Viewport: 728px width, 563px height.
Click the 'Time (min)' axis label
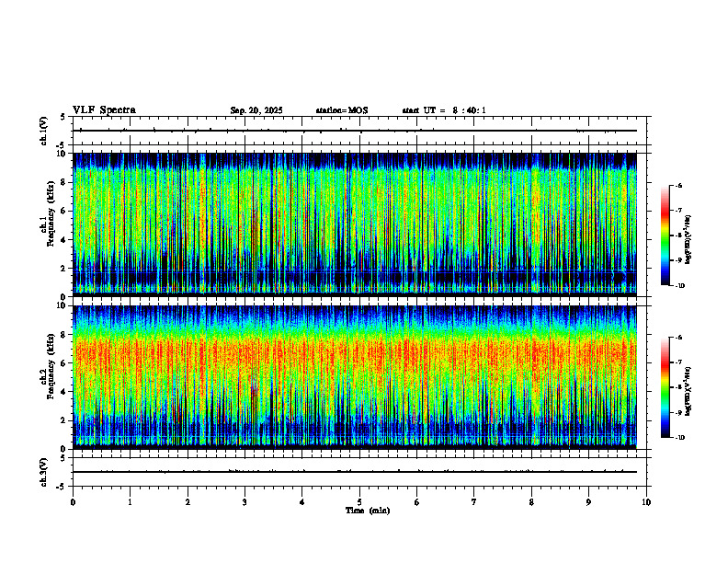click(368, 511)
